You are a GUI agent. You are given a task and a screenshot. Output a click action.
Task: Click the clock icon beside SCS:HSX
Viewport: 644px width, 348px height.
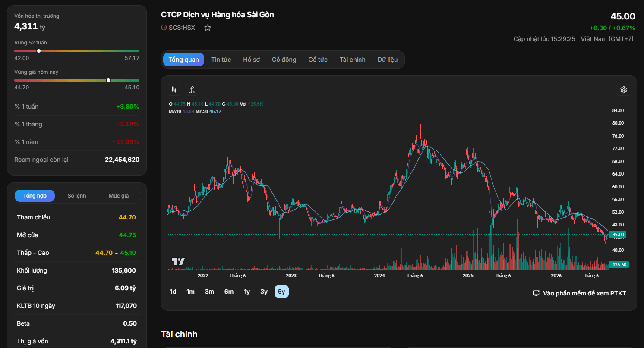point(164,28)
